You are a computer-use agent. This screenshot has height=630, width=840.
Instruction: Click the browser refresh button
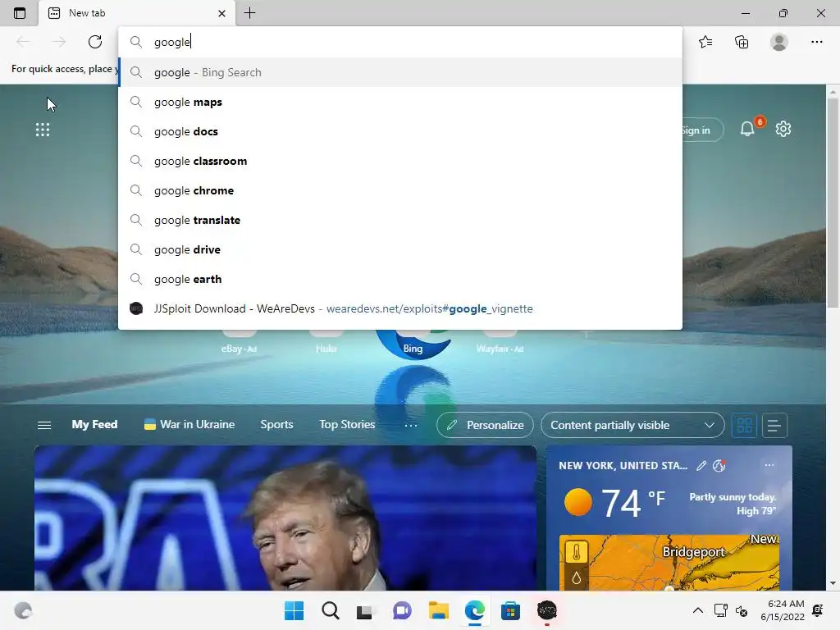click(x=95, y=42)
